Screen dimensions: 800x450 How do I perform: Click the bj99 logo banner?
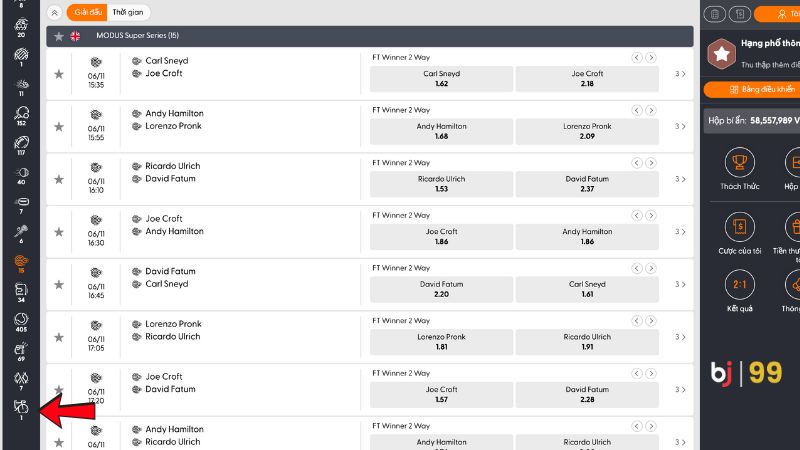click(x=746, y=372)
